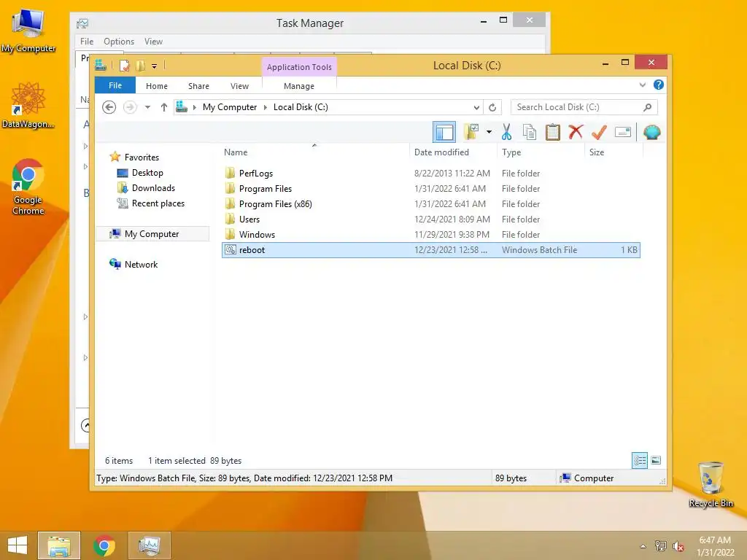Click the rename toolbar icon
The image size is (747, 560).
tap(623, 132)
